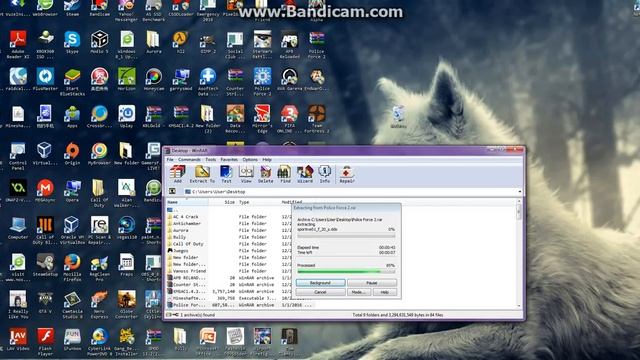Viewport: 640px width, 360px height.
Task: Click the Add toolbar icon in WinRAR
Action: [x=178, y=174]
